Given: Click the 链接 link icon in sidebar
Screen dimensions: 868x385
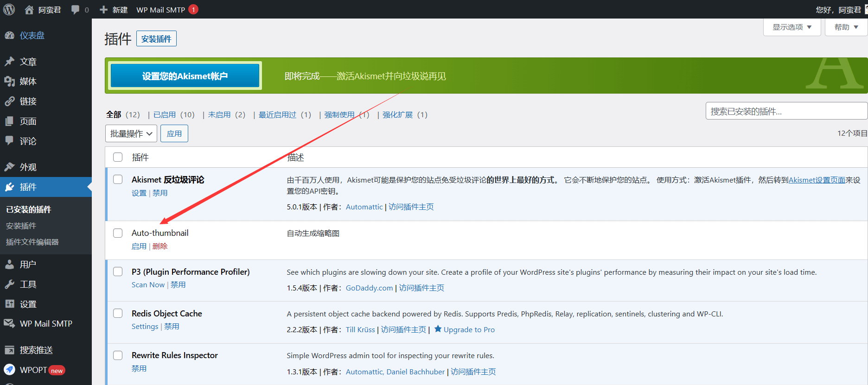Looking at the screenshot, I should coord(9,101).
